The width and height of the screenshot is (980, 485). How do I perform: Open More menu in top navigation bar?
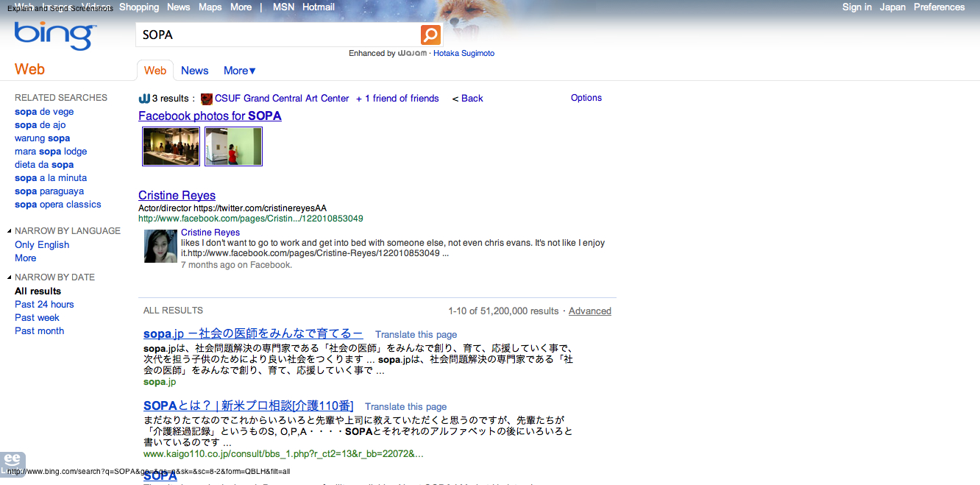click(x=241, y=7)
